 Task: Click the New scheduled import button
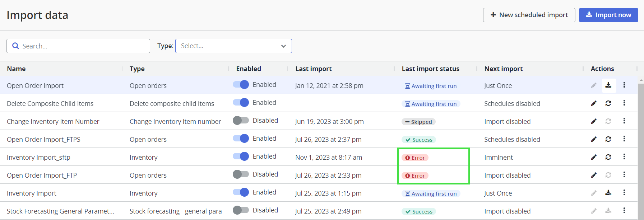(x=529, y=15)
